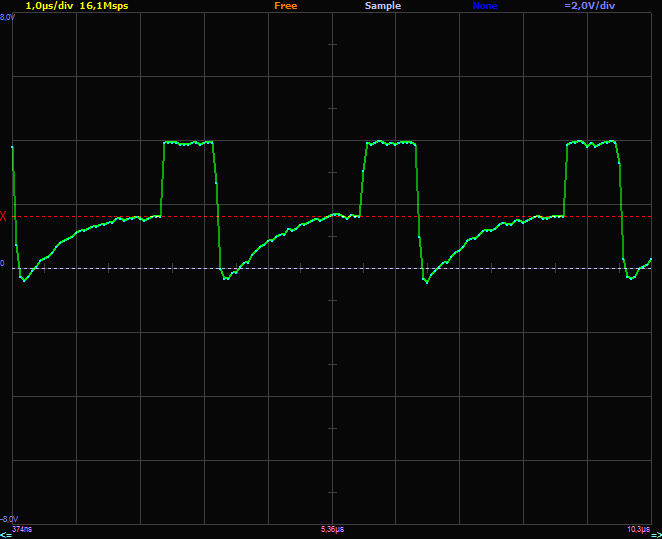Open the Sample acquisition mode selector
This screenshot has width=662, height=539.
click(382, 6)
